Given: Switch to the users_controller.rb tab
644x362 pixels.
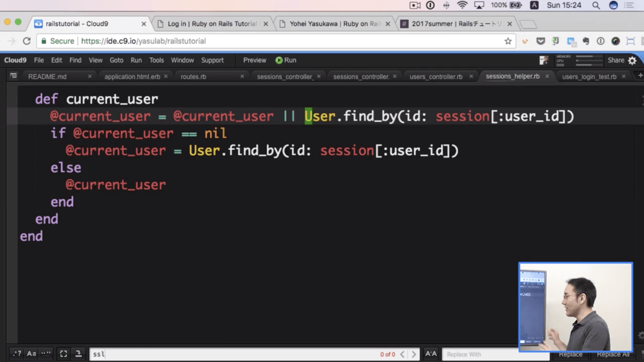Looking at the screenshot, I should (x=436, y=77).
